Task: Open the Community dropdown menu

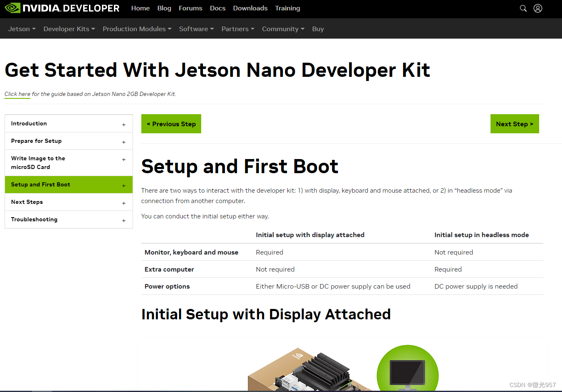Action: click(283, 29)
